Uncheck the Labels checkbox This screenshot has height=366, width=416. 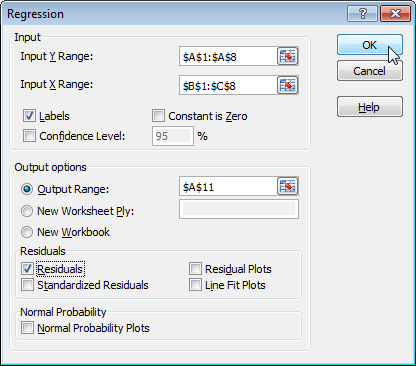tap(29, 116)
